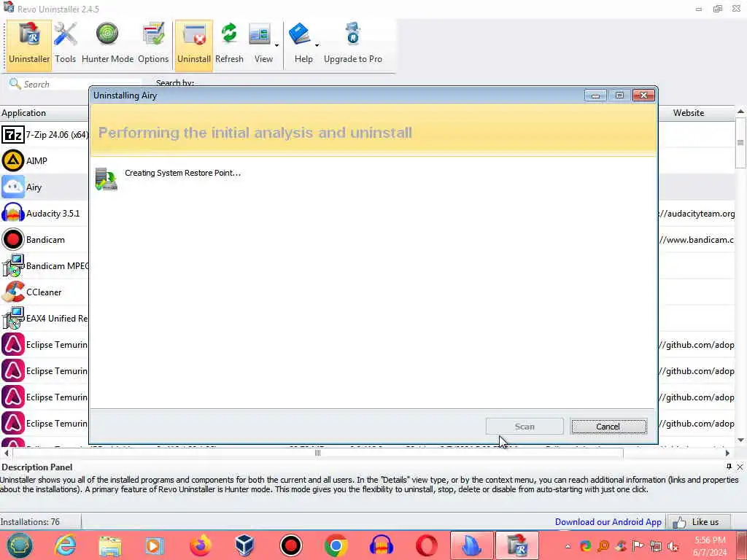Screen dimensions: 747x560
Task: Click the audacityteam.org website cell
Action: [x=697, y=214]
